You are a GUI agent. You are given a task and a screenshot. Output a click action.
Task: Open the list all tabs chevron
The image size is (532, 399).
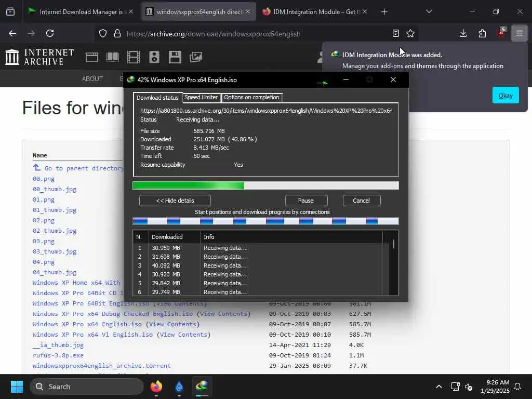(429, 11)
